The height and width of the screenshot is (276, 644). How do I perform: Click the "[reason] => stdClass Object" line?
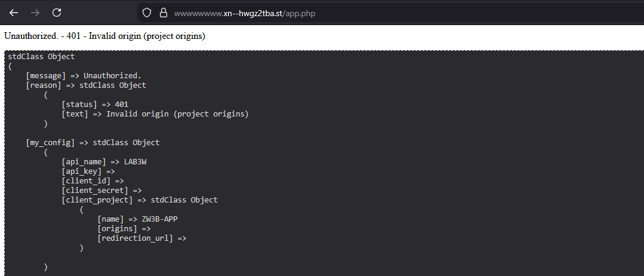[x=86, y=85]
